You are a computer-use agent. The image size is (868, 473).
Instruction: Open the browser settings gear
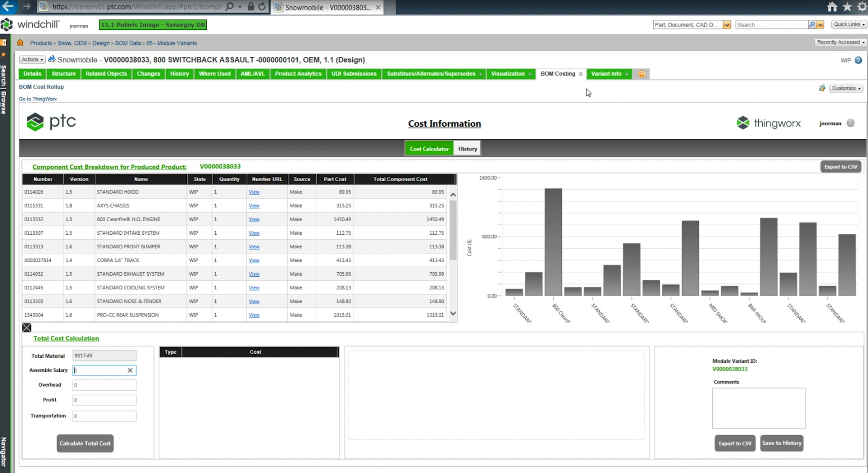862,7
